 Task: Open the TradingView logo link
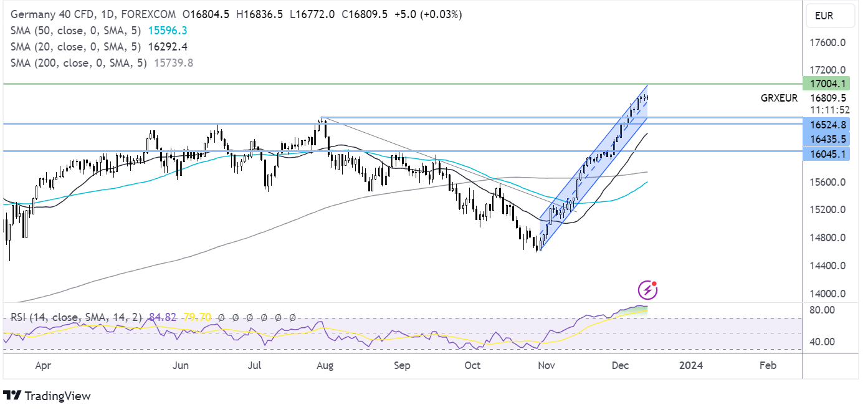(x=47, y=396)
